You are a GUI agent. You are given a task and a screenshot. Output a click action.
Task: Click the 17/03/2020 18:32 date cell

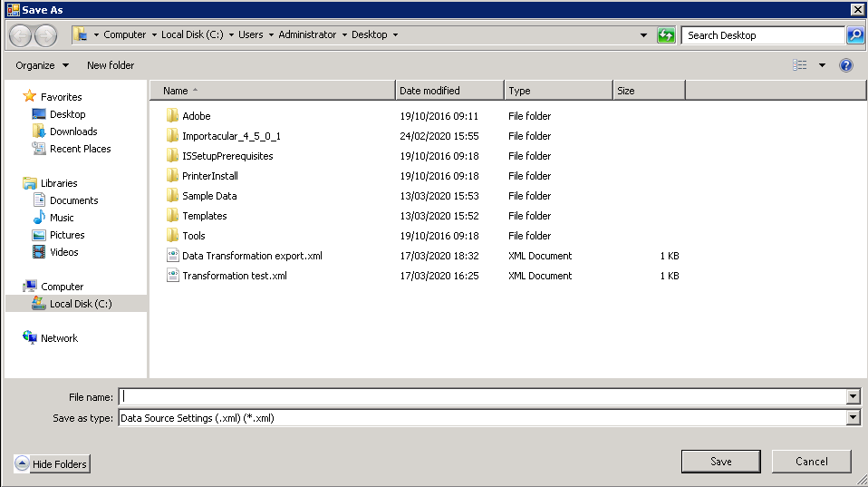pos(439,256)
